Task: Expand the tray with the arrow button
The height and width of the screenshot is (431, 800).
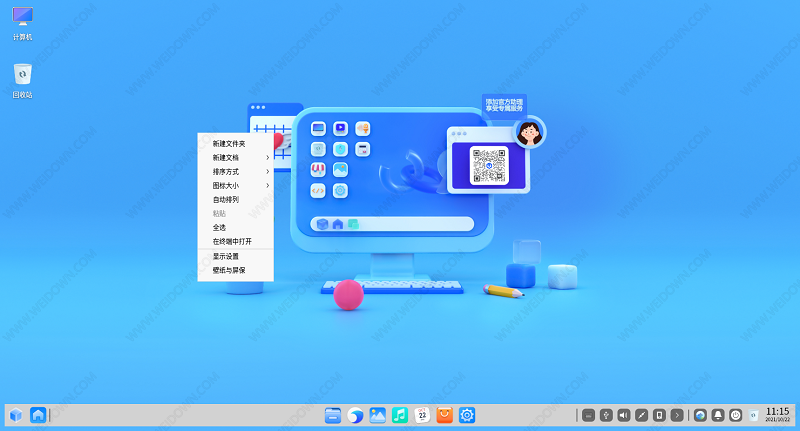Action: 677,414
